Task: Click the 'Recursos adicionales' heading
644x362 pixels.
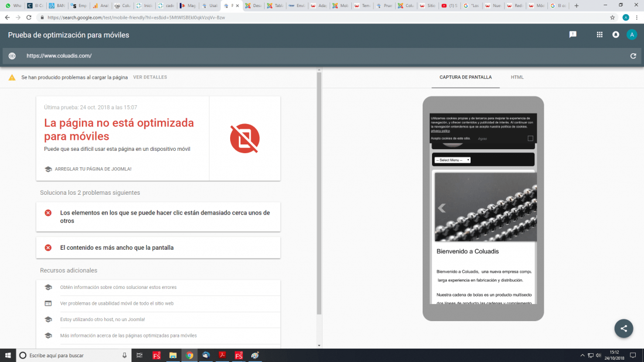Action: [68, 270]
